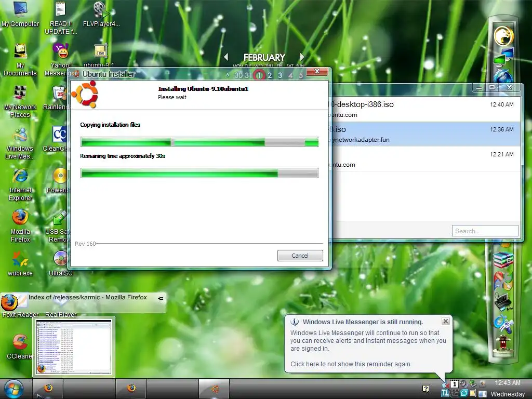Cancel the Ubuntu installation
The image size is (532, 399).
point(300,256)
